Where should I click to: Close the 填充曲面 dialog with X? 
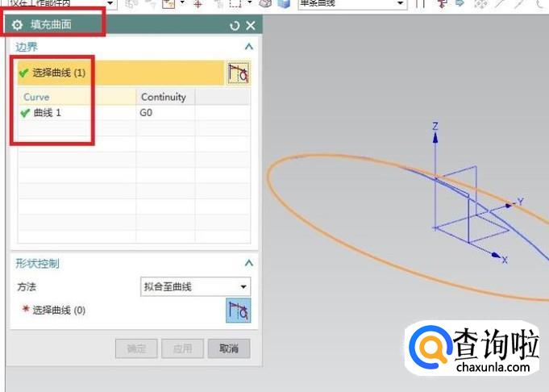pyautogui.click(x=250, y=26)
